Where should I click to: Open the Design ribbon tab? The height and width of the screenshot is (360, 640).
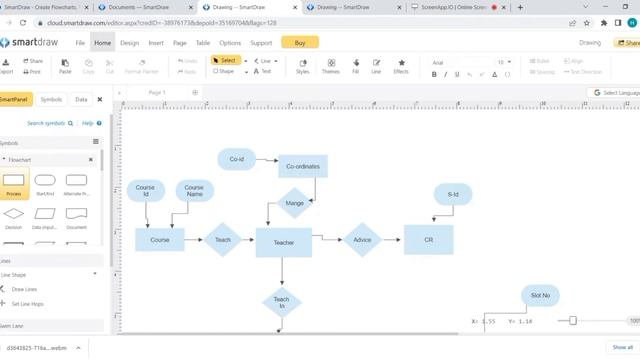129,43
